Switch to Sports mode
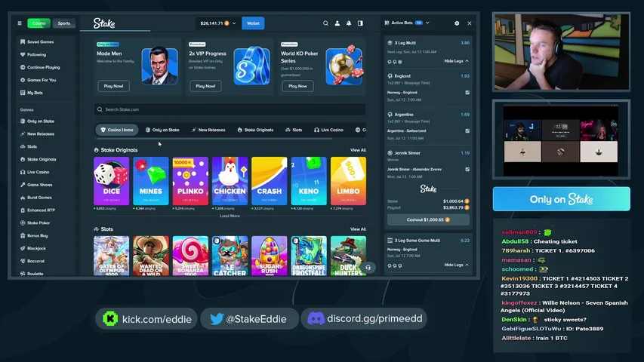Viewport: 644px width, 362px height. [63, 23]
